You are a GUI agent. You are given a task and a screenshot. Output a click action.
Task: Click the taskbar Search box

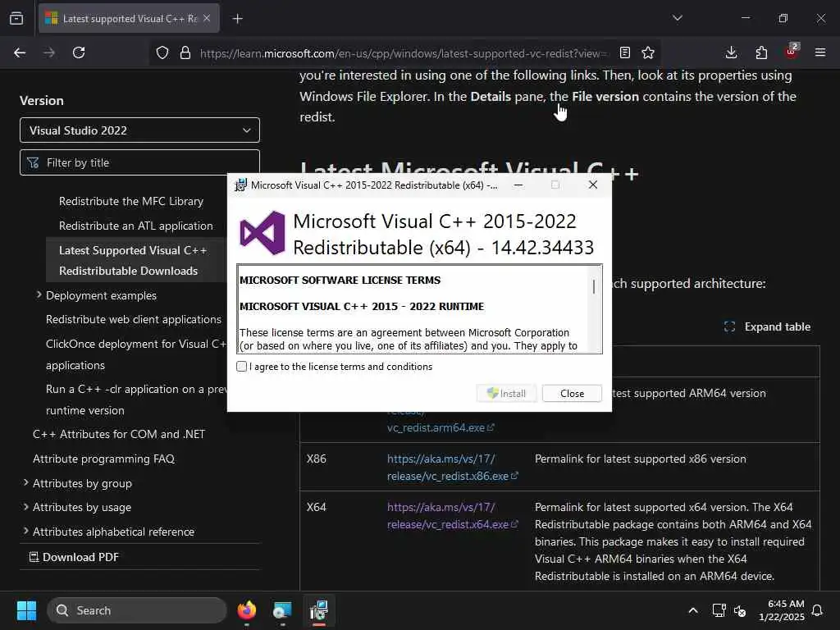(x=137, y=610)
